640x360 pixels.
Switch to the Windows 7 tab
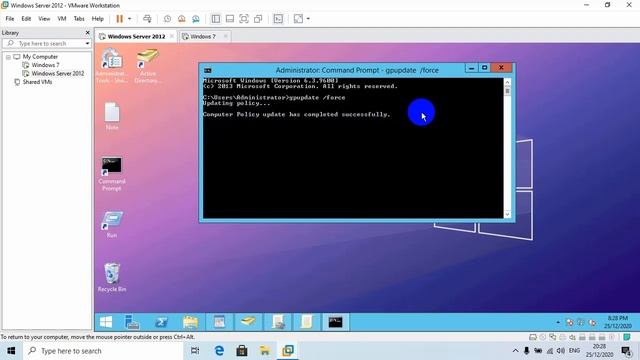point(203,36)
